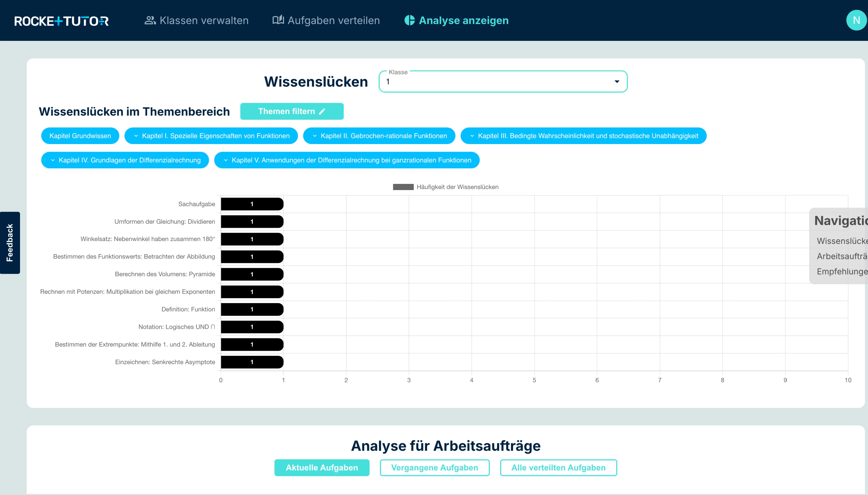Image resolution: width=868 pixels, height=495 pixels.
Task: Click the Sachaufgabe bar
Action: tap(252, 204)
